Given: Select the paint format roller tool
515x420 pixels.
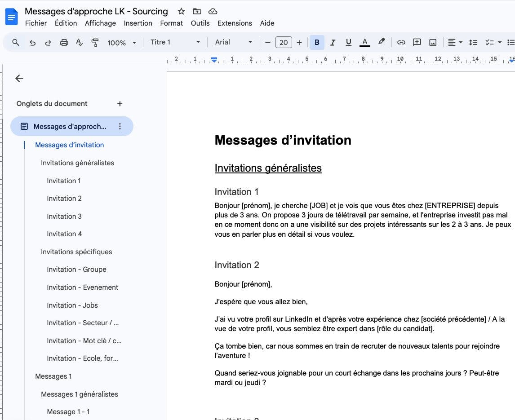Looking at the screenshot, I should pyautogui.click(x=95, y=43).
